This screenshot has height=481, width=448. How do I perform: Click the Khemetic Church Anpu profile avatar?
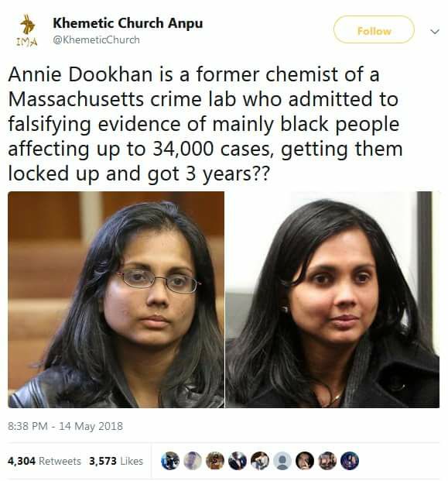click(x=27, y=31)
